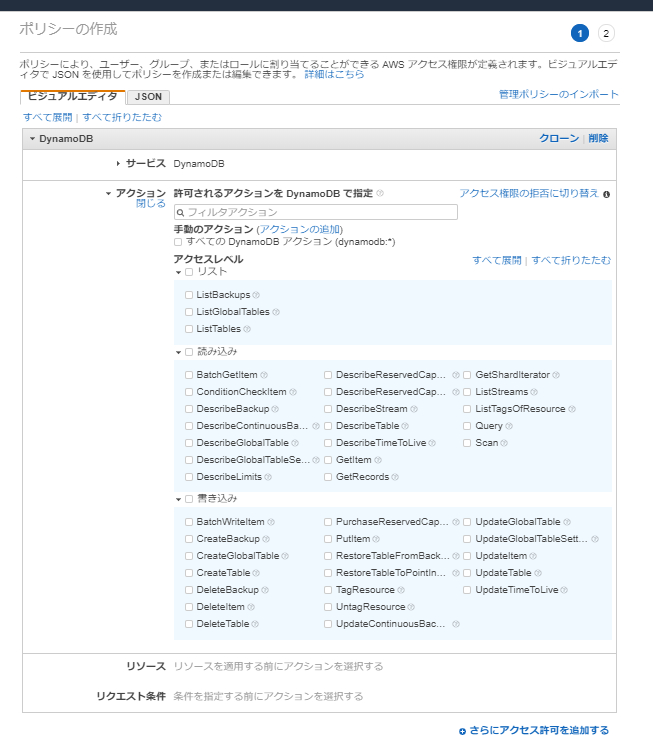Enable the GetItem action checkbox

click(328, 460)
